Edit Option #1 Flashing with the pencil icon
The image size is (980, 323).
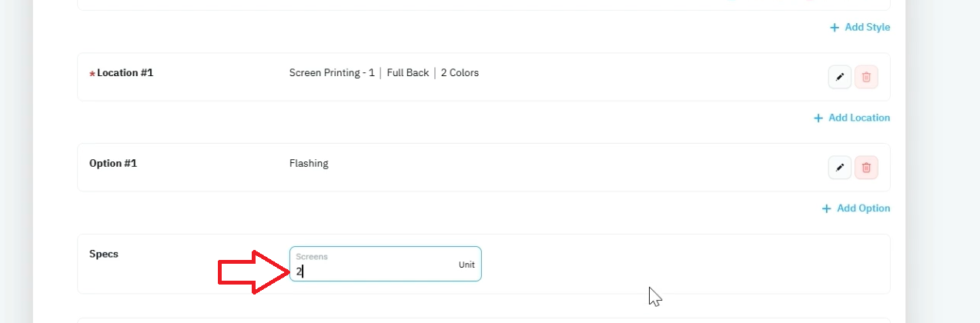840,167
